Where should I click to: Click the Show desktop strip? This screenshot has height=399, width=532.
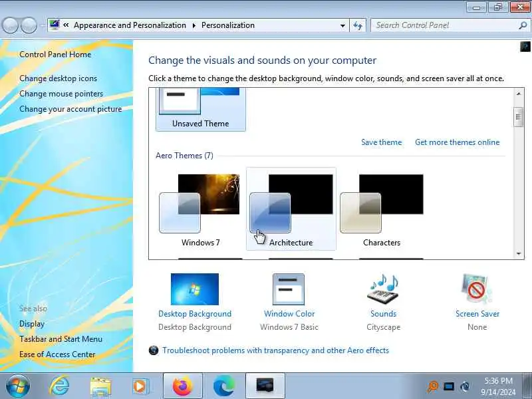point(527,386)
